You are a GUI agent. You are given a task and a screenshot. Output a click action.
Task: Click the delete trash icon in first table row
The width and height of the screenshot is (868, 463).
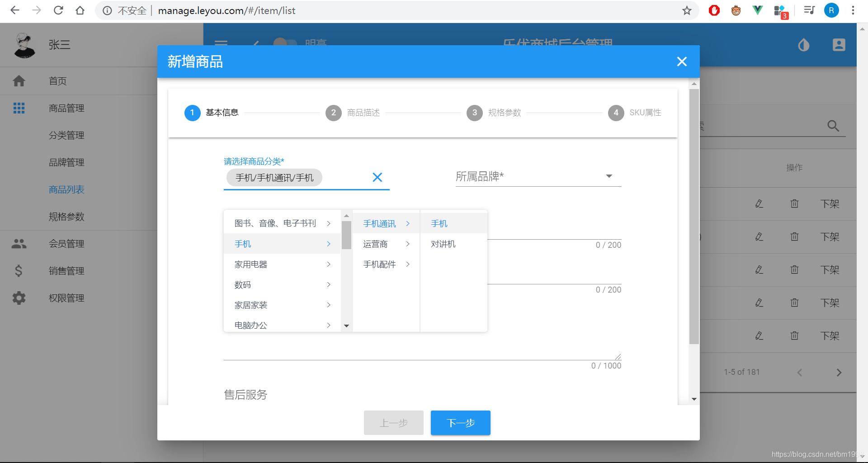794,204
